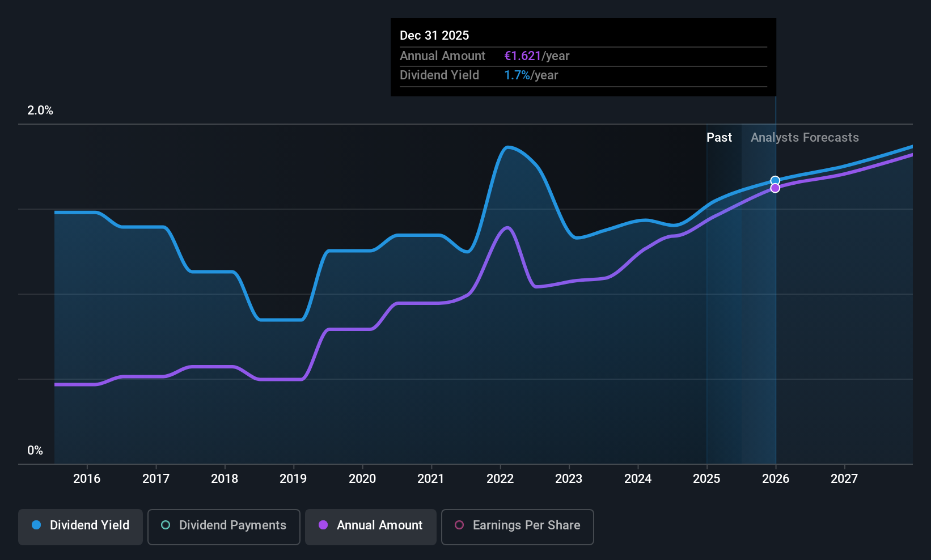Click the 2022 x-axis label

(x=500, y=479)
